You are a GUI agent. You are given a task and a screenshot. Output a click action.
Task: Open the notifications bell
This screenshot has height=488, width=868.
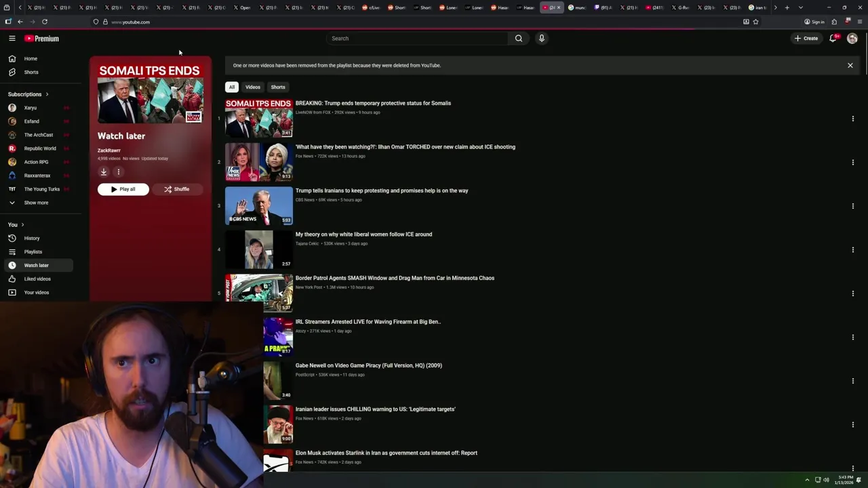coord(833,39)
